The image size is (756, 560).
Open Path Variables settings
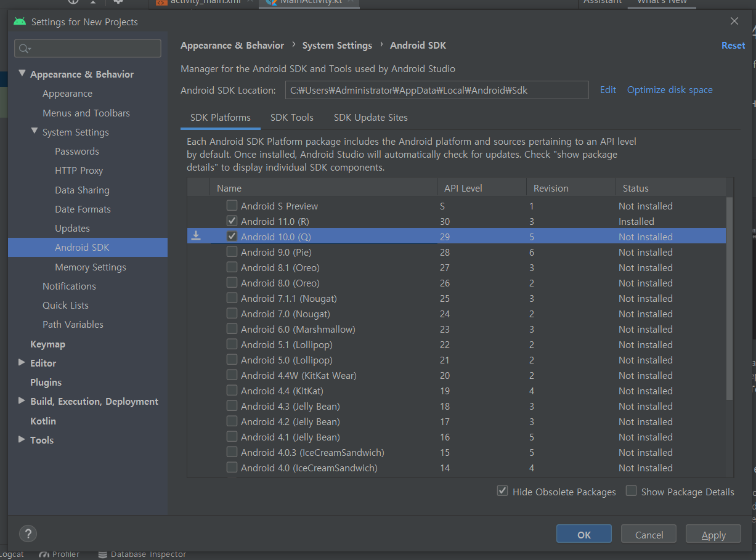coord(73,324)
